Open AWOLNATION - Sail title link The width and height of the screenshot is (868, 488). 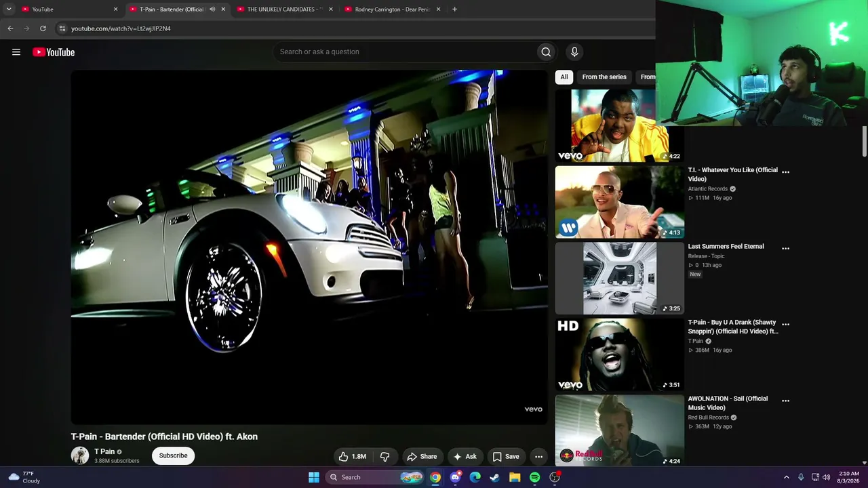point(728,403)
